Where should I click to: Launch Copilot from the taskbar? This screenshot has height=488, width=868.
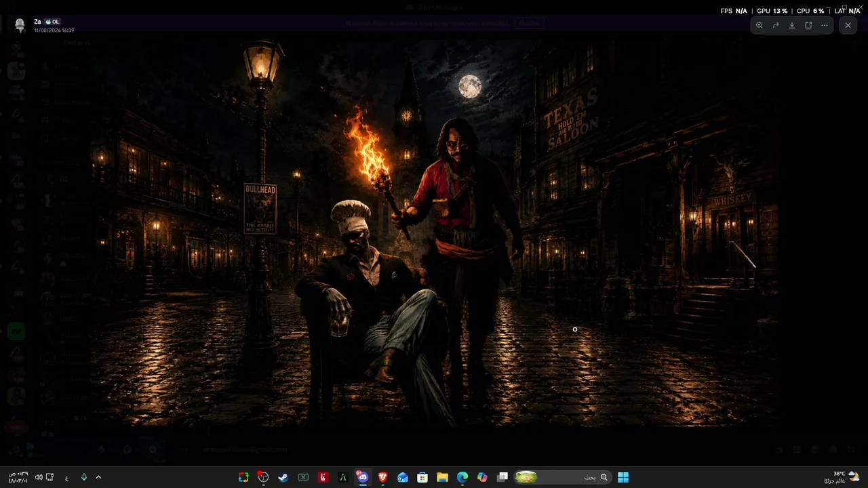482,477
